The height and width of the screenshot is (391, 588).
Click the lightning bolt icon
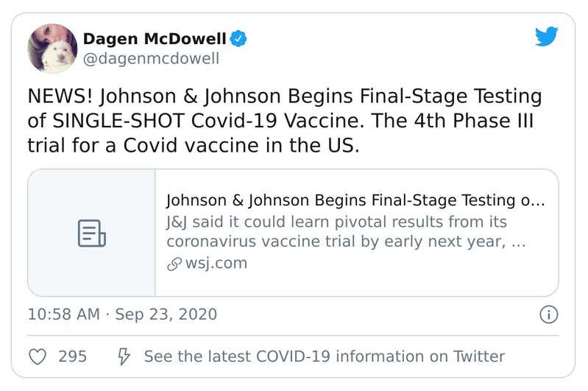(124, 356)
